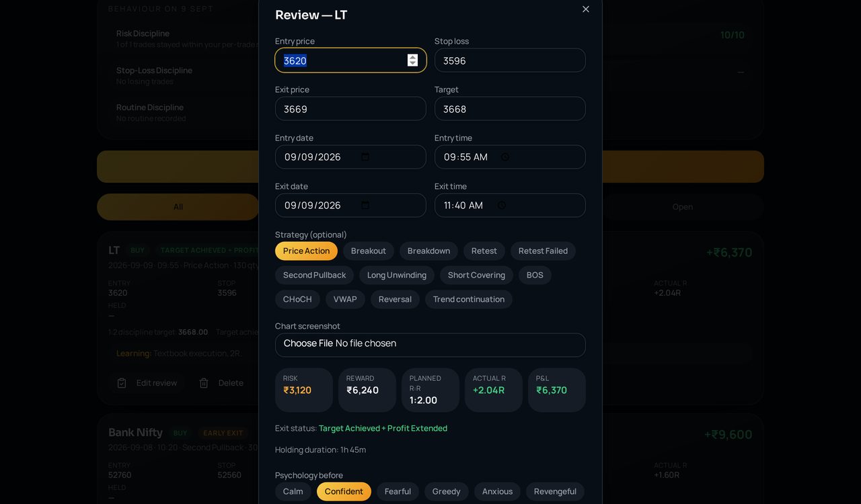Switch to the All trades tab

[x=178, y=207]
